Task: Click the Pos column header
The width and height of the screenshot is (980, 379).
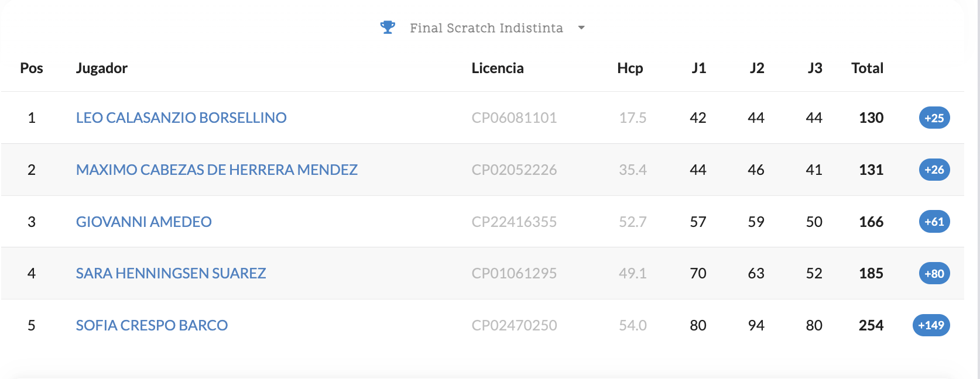Action: 32,68
